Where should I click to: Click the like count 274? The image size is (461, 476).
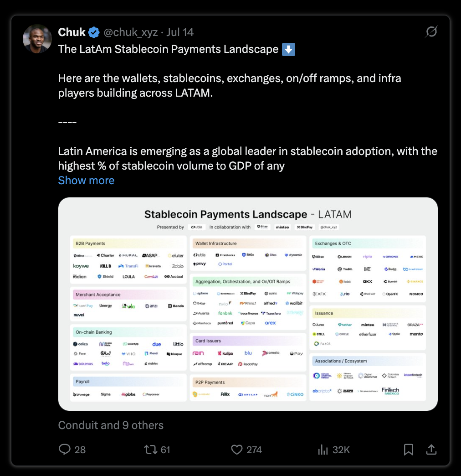pos(254,450)
